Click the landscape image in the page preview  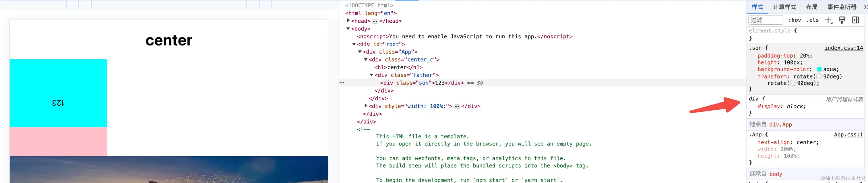tap(169, 170)
